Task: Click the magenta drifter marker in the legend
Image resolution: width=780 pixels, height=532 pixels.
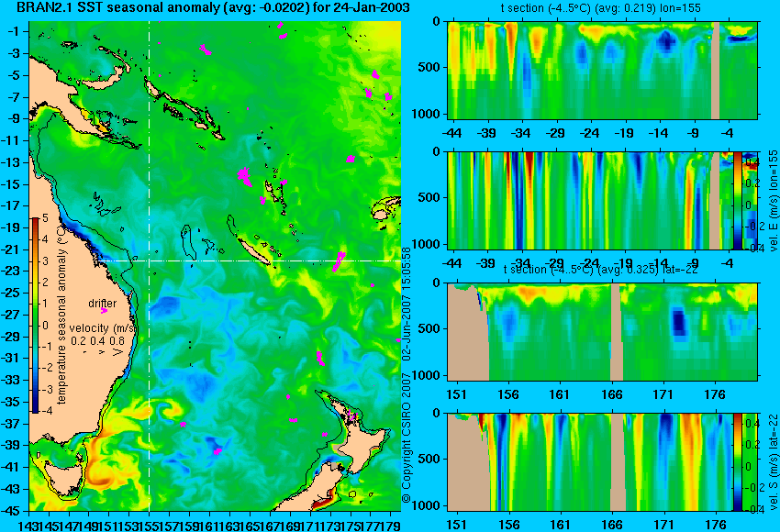Action: [x=104, y=311]
